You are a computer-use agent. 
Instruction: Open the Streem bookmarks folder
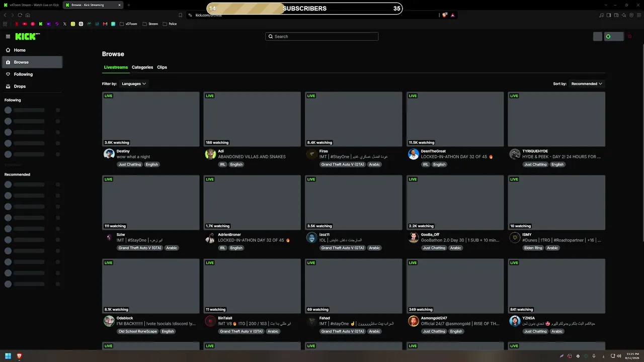coord(150,24)
